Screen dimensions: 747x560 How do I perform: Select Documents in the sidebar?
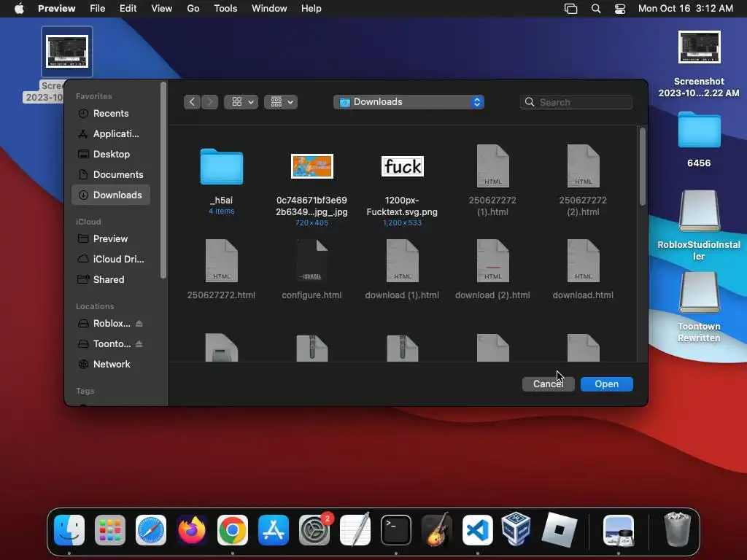(x=111, y=175)
